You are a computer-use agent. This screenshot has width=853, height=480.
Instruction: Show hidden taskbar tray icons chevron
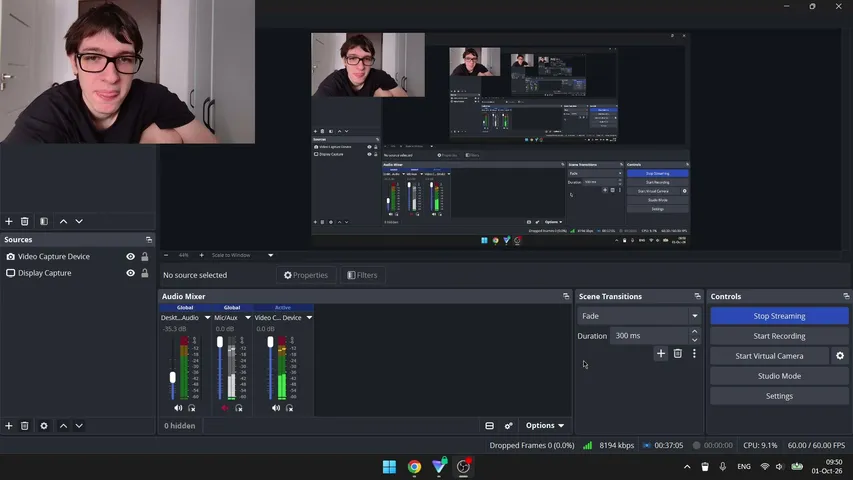[687, 466]
